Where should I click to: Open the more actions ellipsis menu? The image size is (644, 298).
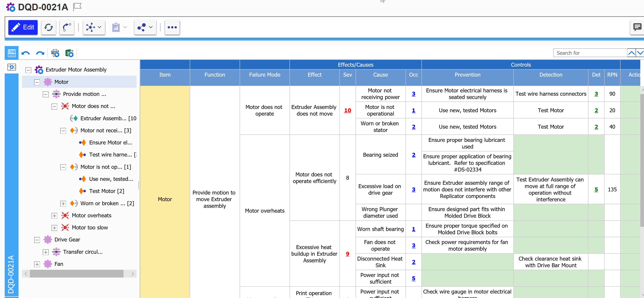click(x=172, y=27)
